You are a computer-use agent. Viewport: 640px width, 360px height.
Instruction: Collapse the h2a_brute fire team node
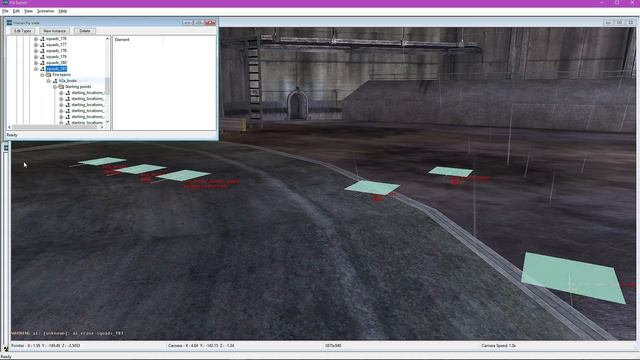coord(49,81)
